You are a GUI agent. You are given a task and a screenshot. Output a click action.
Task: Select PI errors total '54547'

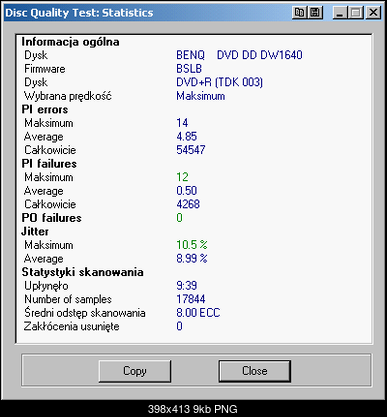click(x=191, y=150)
